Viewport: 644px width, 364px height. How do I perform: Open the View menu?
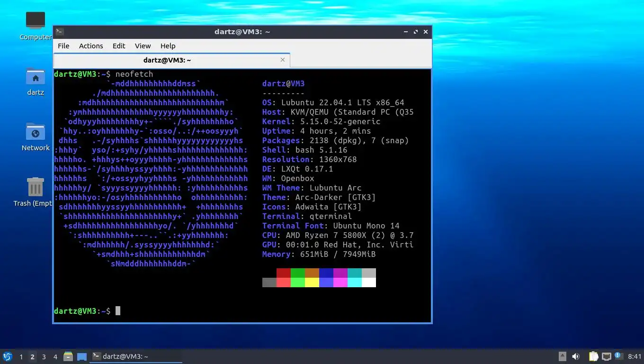coord(143,46)
